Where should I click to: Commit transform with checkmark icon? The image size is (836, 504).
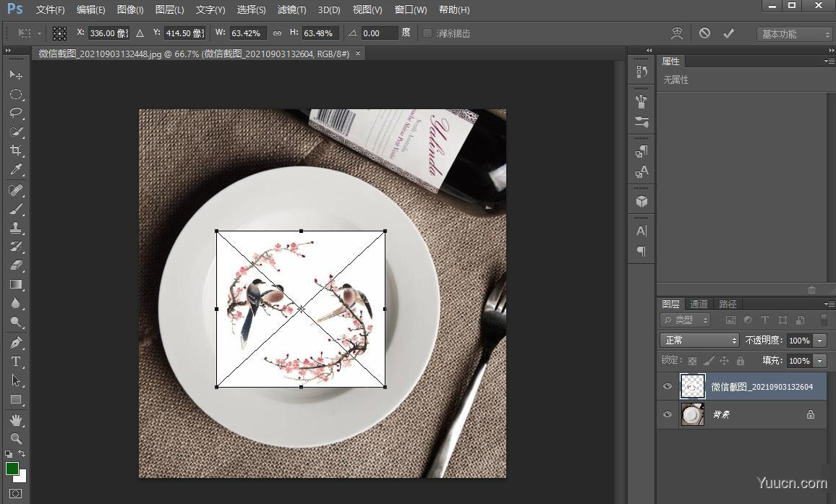tap(728, 33)
